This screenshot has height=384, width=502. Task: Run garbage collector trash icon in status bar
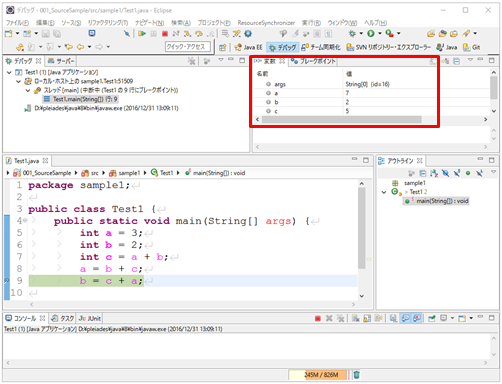click(356, 375)
